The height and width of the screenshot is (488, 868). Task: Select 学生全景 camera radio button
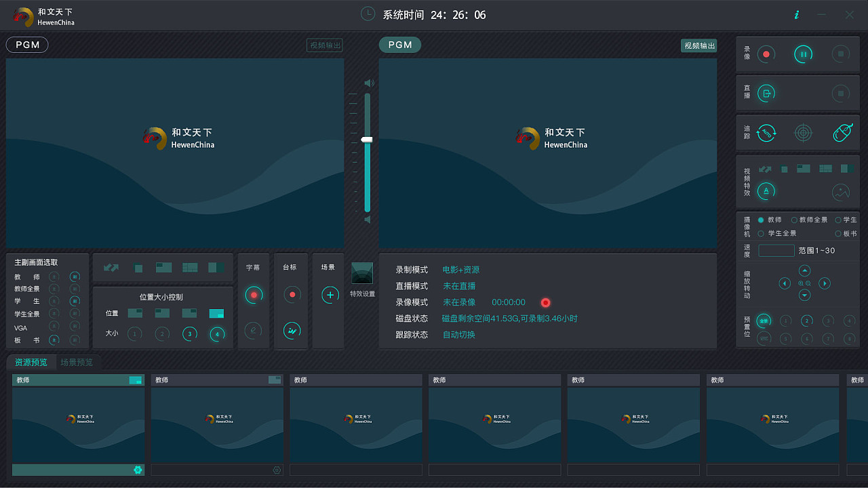(761, 233)
